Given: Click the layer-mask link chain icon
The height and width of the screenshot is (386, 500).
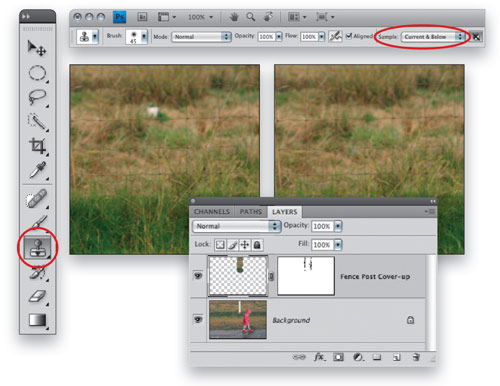Looking at the screenshot, I should 271,276.
